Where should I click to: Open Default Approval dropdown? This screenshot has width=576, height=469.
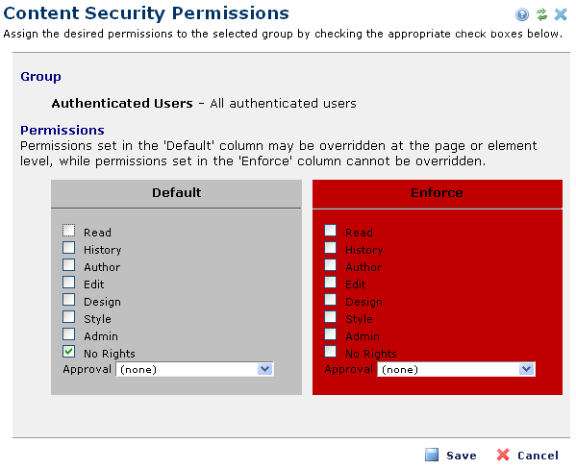pyautogui.click(x=195, y=369)
